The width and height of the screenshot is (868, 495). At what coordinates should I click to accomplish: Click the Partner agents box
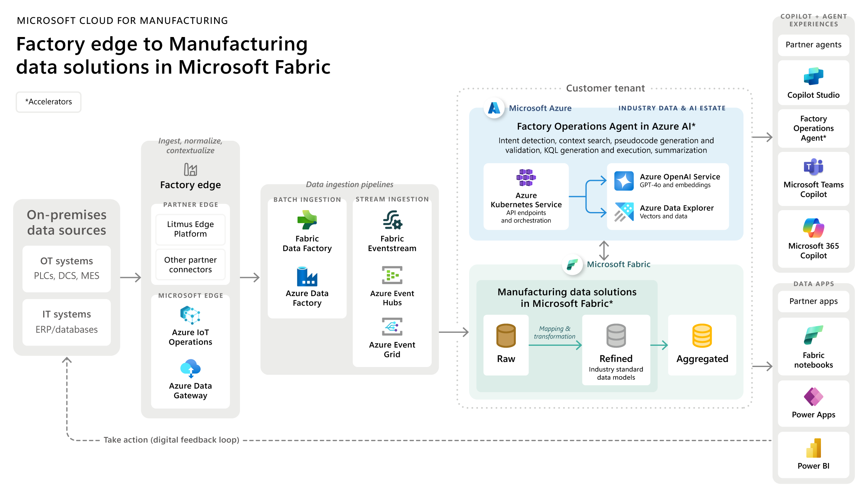(813, 45)
